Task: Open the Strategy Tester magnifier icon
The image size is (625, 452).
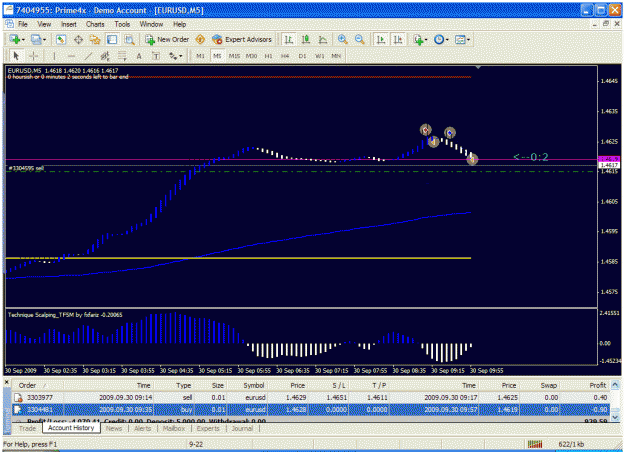Action: pos(129,39)
